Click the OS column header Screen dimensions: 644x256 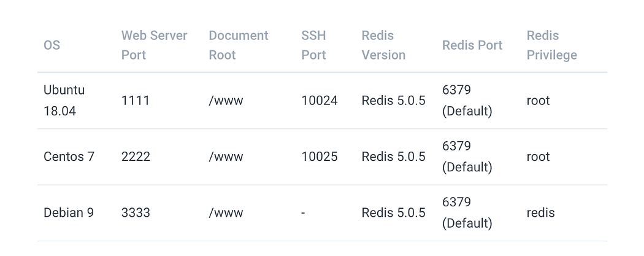pos(52,45)
